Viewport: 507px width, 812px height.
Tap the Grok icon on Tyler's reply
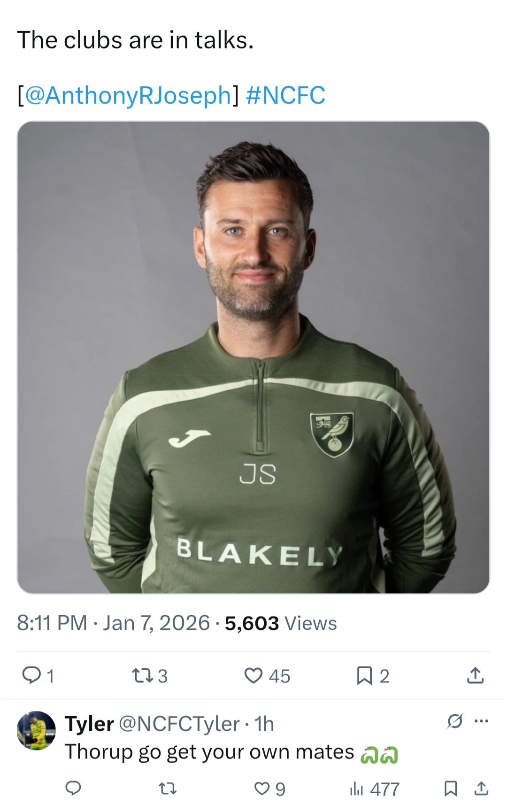click(454, 720)
